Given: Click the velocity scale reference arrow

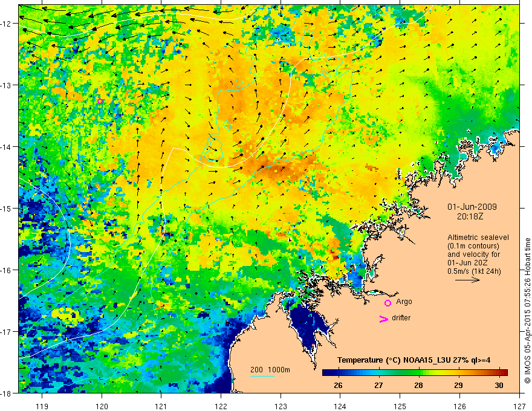Looking at the screenshot, I should tap(467, 280).
